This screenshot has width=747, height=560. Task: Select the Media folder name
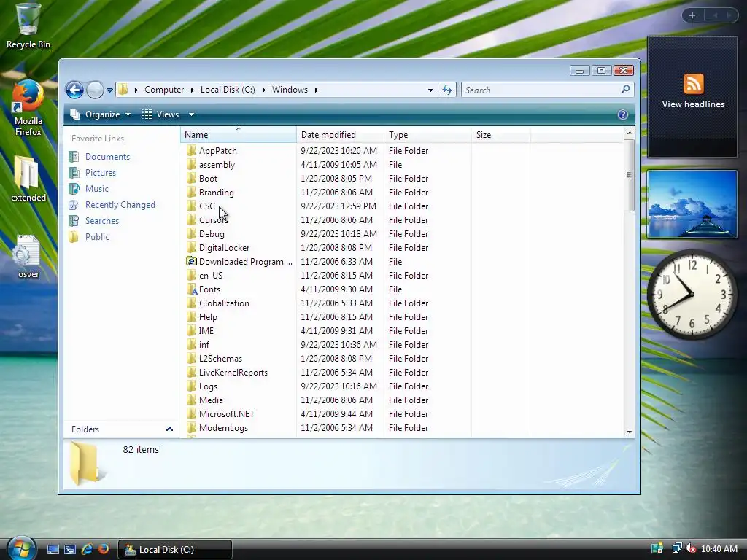[x=211, y=400]
